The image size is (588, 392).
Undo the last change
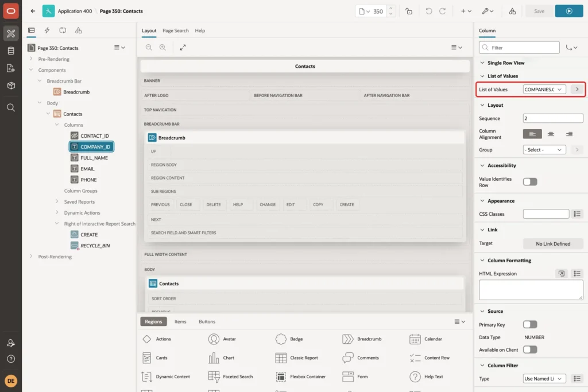(428, 11)
